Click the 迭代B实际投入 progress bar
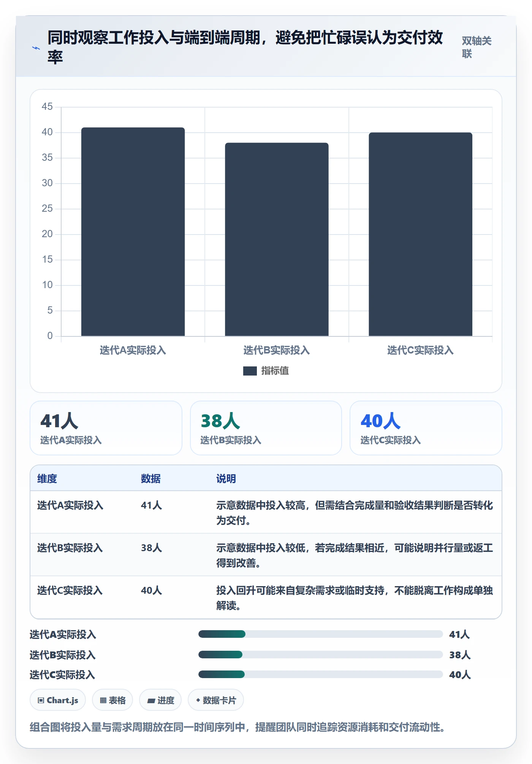 click(320, 655)
